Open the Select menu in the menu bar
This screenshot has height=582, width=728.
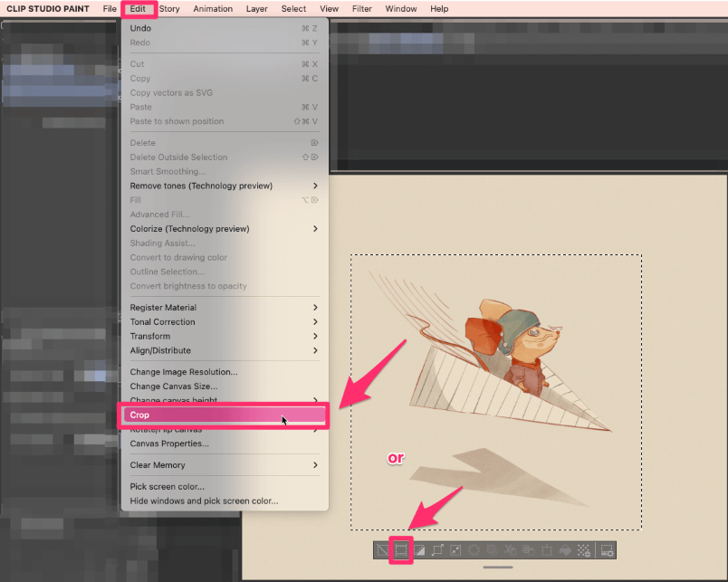click(293, 8)
